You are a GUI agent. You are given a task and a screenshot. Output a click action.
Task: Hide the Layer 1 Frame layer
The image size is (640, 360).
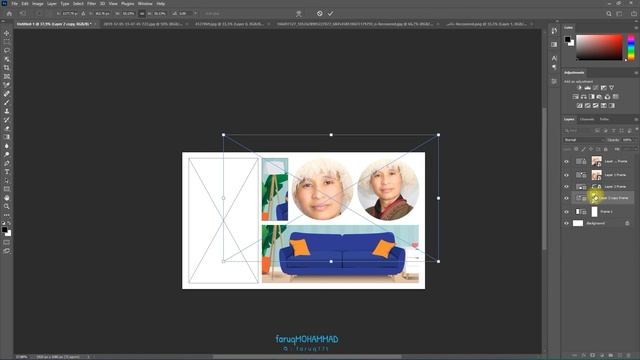[x=566, y=175]
